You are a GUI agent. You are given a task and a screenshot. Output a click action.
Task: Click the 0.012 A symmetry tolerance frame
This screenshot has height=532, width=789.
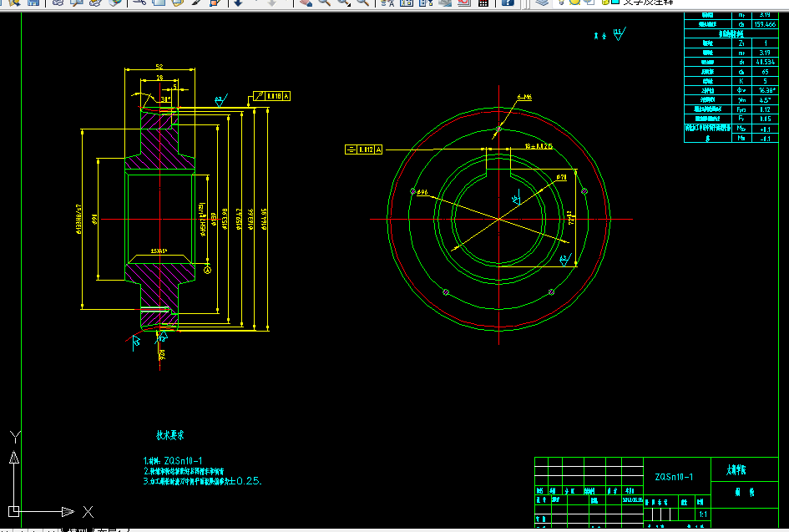tap(364, 149)
